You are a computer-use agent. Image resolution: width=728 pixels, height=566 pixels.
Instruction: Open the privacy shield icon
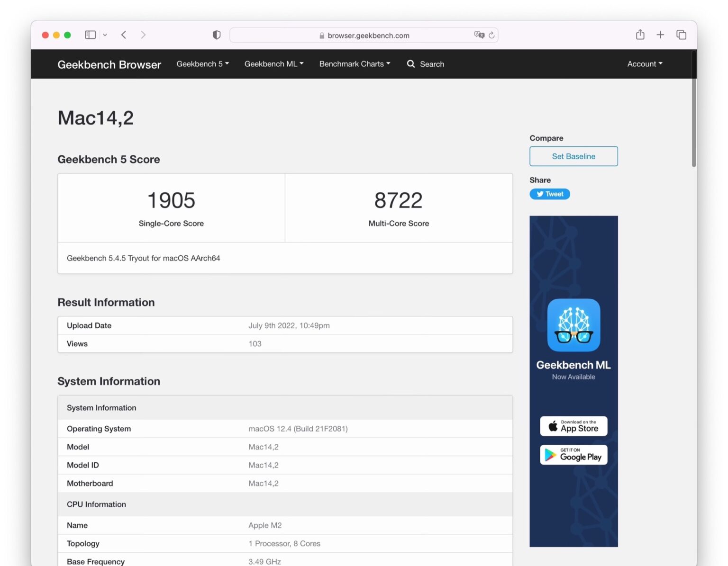pos(217,35)
